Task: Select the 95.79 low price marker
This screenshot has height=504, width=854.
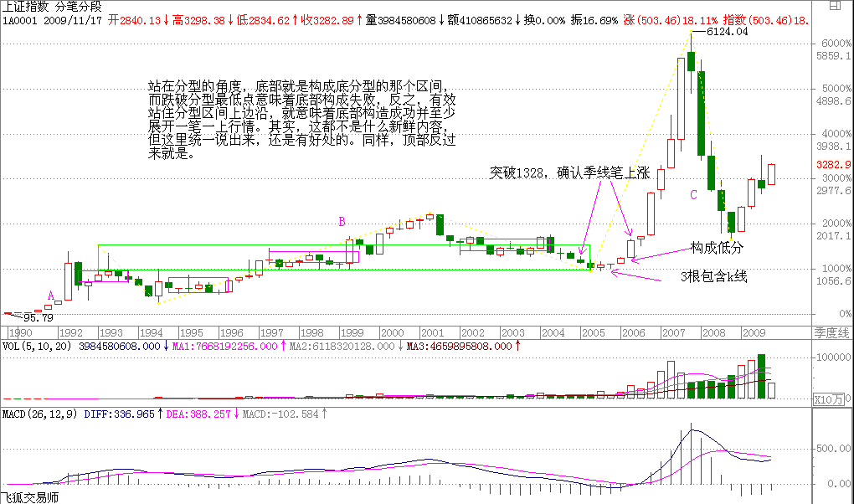Action: (x=37, y=318)
